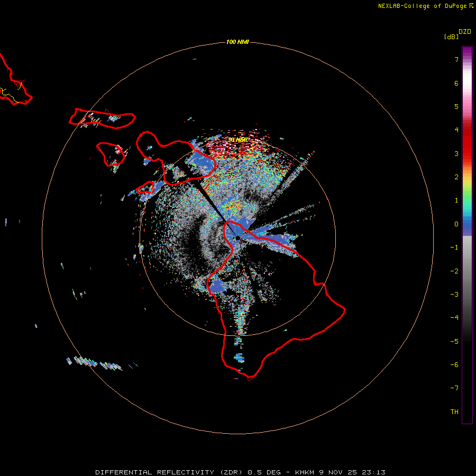The width and height of the screenshot is (476, 476).
Task: Click the [dB] units label
Action: (x=451, y=36)
